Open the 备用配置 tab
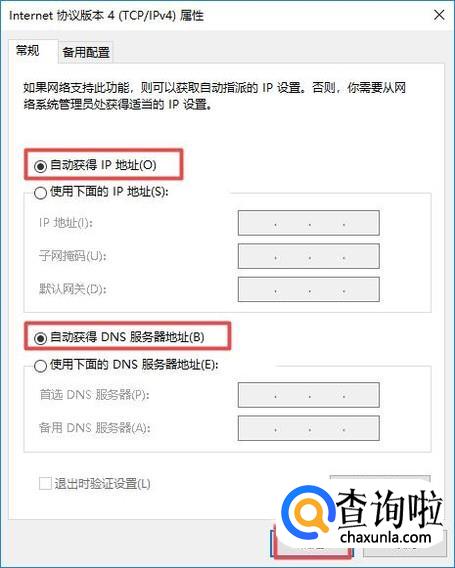Image resolution: width=455 pixels, height=568 pixels. coord(86,53)
